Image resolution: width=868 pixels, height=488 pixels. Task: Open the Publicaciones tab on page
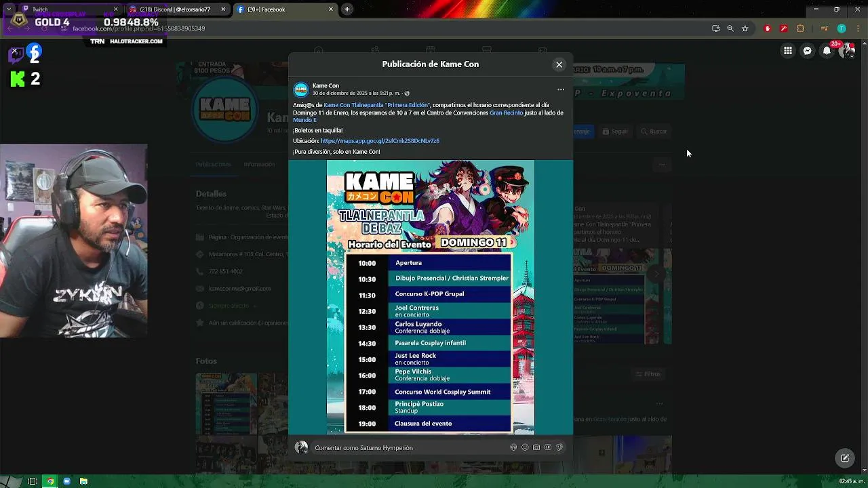213,164
